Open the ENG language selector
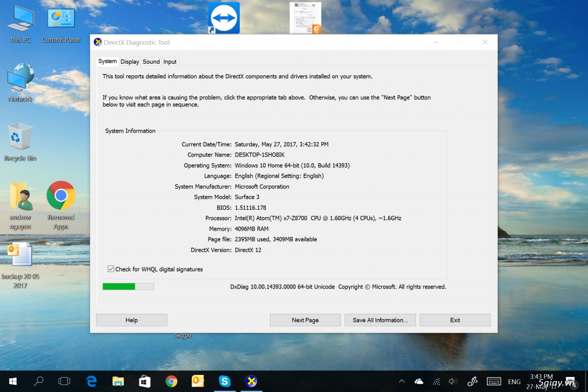Image resolution: width=588 pixels, height=392 pixels. coord(514,381)
